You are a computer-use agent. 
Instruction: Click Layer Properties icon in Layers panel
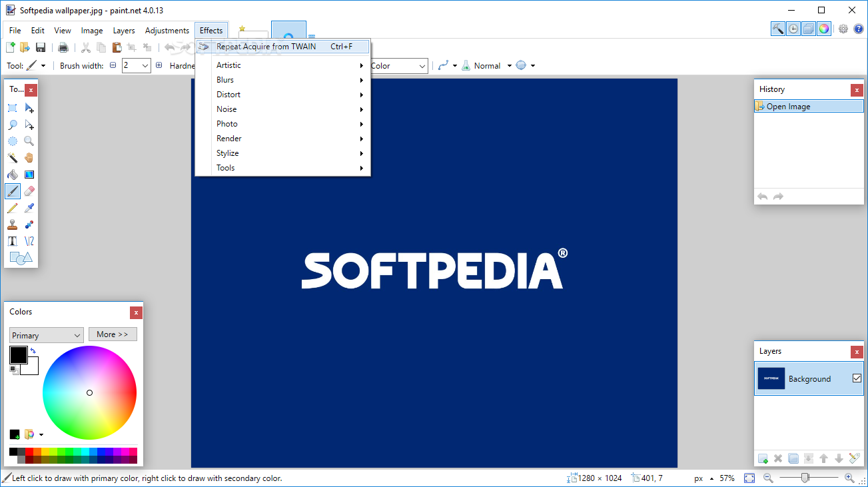click(x=855, y=458)
